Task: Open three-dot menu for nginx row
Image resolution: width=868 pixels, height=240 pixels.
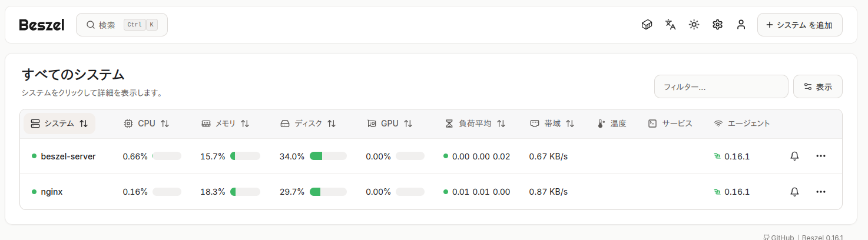Action: pyautogui.click(x=821, y=192)
